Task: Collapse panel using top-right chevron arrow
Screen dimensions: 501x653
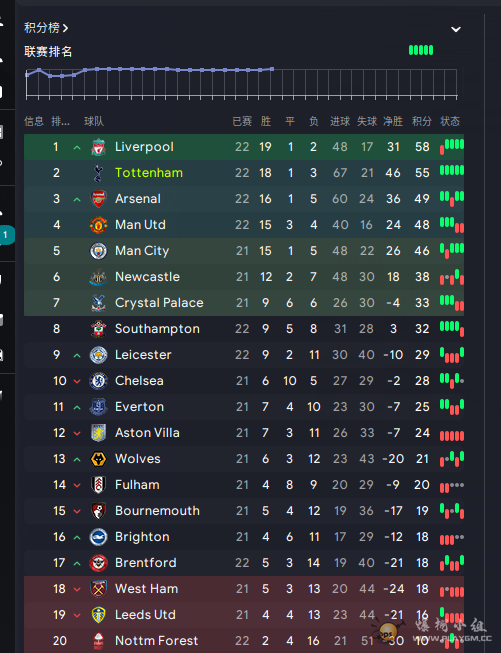Action: click(x=456, y=29)
